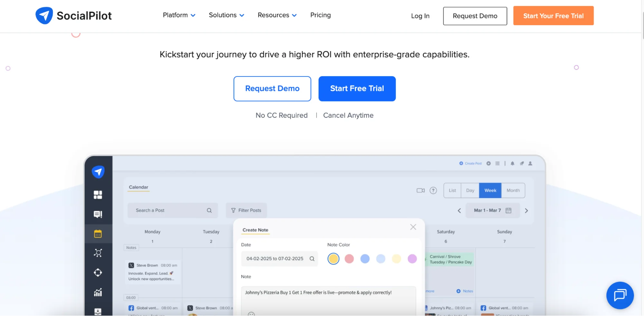Viewport: 644px width, 316px height.
Task: Click the Sunday column header
Action: tap(505, 232)
